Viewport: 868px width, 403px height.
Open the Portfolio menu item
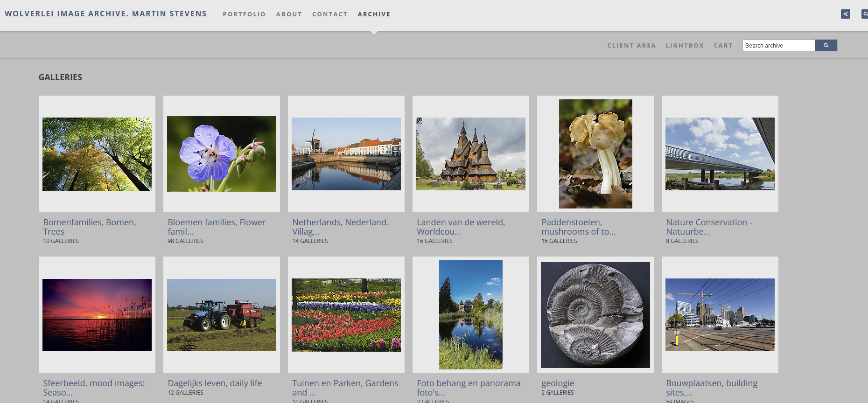[x=244, y=14]
